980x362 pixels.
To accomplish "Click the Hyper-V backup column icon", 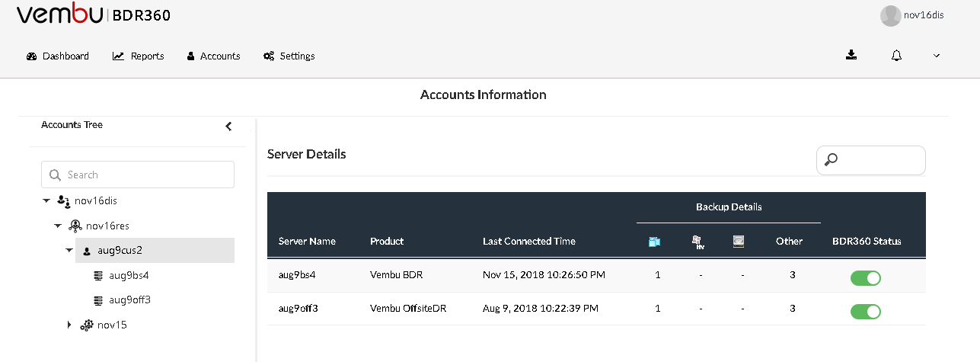I will pyautogui.click(x=697, y=242).
